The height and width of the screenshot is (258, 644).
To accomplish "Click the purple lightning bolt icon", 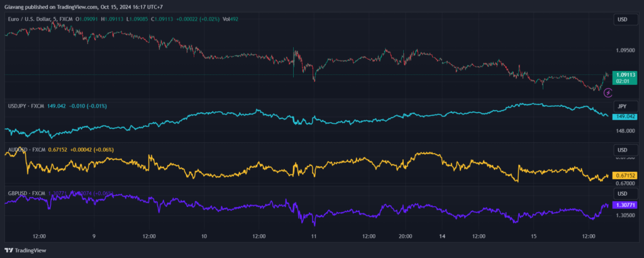I will 608,93.
